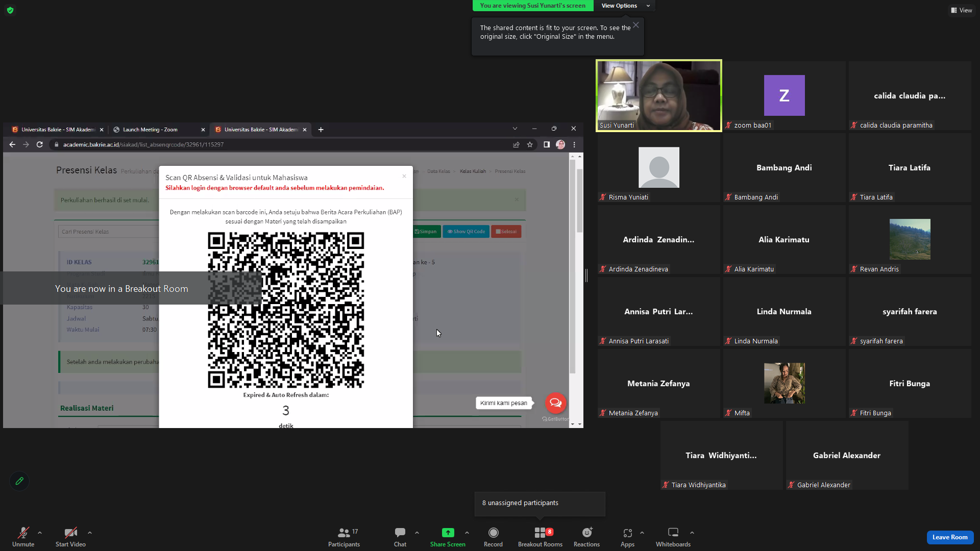Screen dimensions: 980x551
Task: Reload the page in shared browser
Action: point(39,144)
